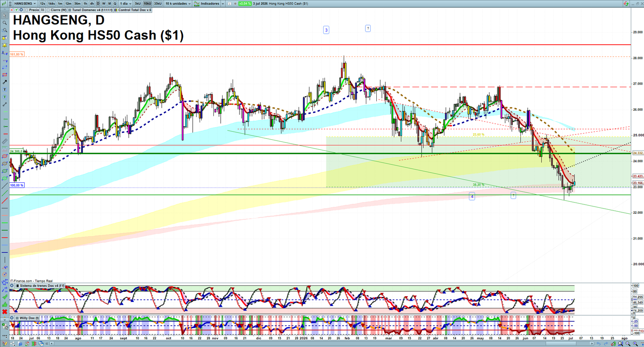Image resolution: width=644 pixels, height=347 pixels.
Task: Open the 10 k unidades dropdown
Action: pyautogui.click(x=178, y=4)
